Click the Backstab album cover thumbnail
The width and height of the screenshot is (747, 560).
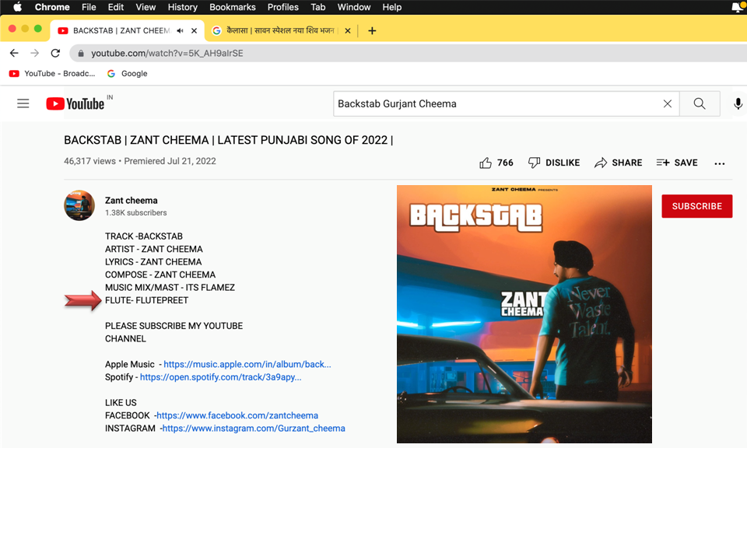524,313
